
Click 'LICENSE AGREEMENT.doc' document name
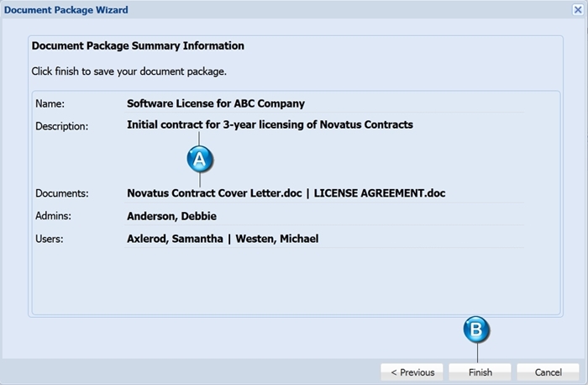pyautogui.click(x=380, y=193)
